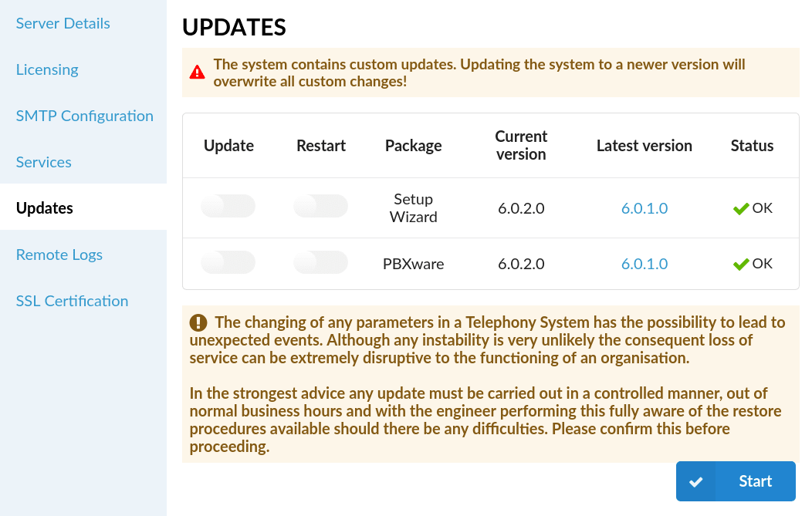The image size is (812, 516).
Task: Click the Latest version column header
Action: coord(645,146)
